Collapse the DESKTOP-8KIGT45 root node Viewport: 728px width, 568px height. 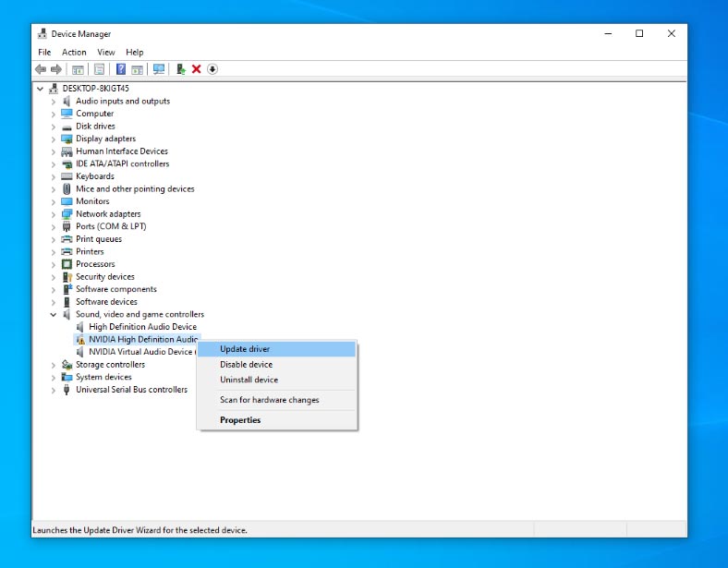(41, 89)
